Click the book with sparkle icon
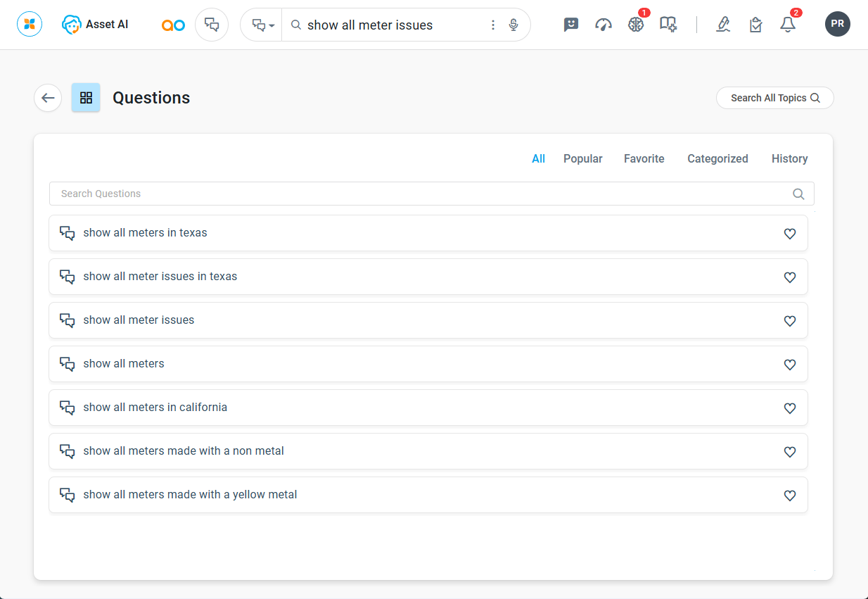The image size is (868, 599). coord(668,25)
